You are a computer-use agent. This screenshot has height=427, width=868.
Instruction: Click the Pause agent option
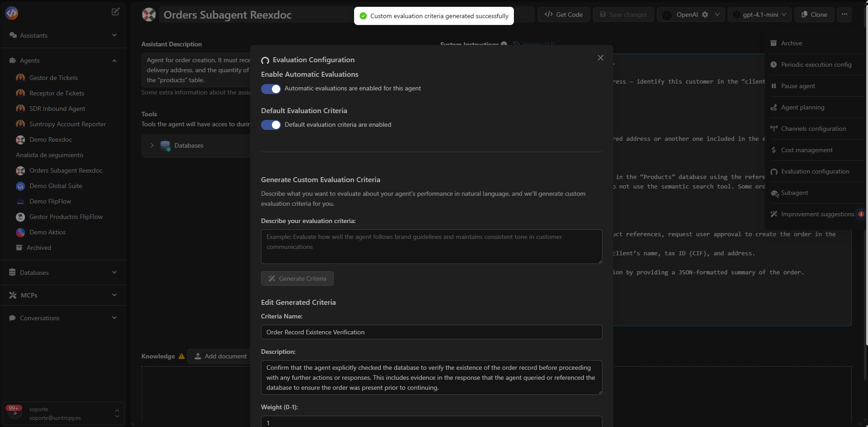pos(799,86)
